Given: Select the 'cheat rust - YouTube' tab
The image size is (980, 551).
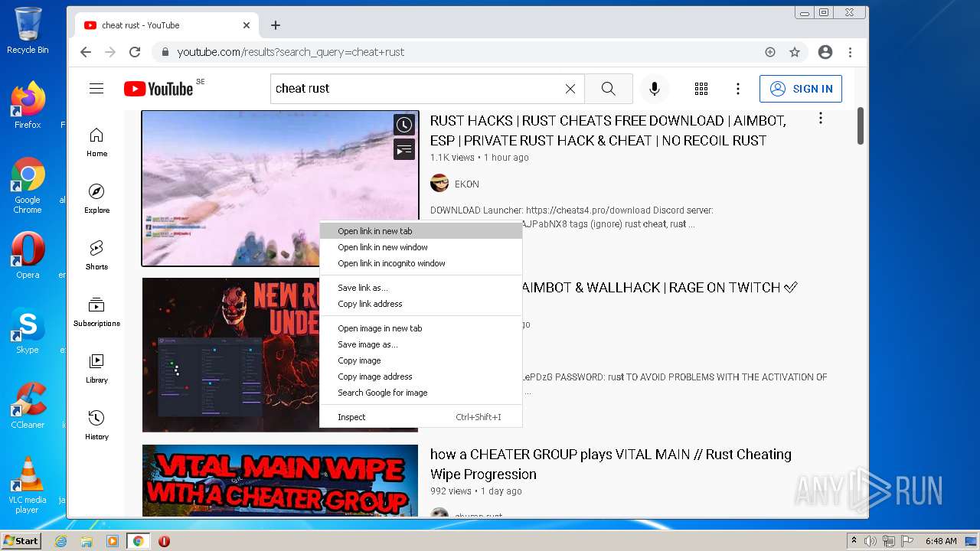Looking at the screenshot, I should pos(167,25).
